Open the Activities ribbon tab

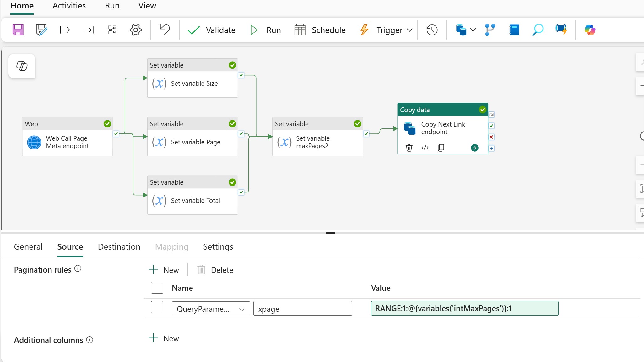click(x=69, y=6)
